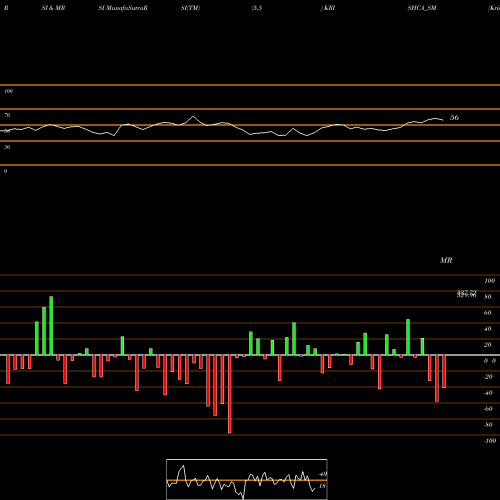
Task: Click the 'SHCA_SM' header label
Action: click(422, 8)
